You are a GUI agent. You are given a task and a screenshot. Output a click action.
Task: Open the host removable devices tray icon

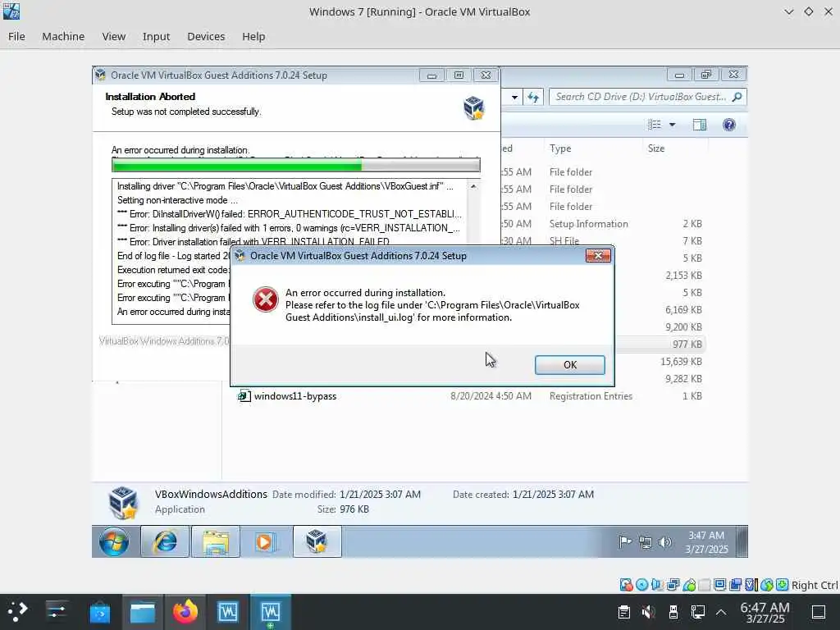point(673,612)
